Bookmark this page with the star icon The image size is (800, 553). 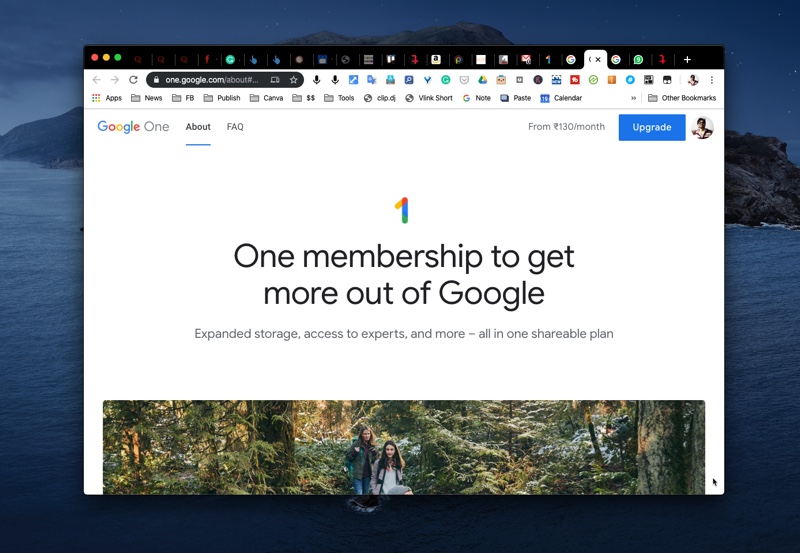(293, 80)
